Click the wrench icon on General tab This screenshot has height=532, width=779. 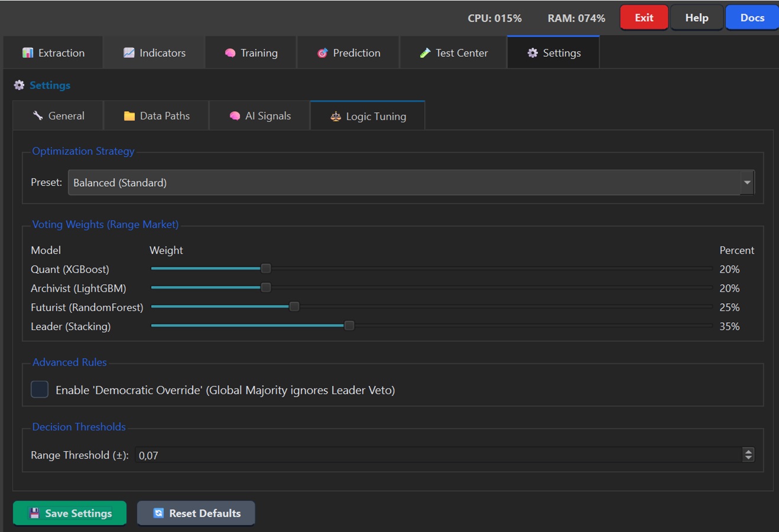tap(38, 116)
